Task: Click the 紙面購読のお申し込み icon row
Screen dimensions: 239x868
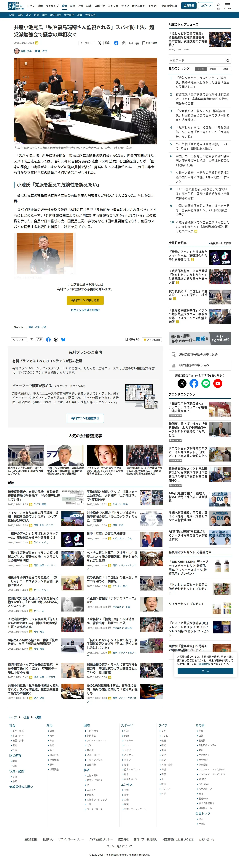Action: point(200,365)
